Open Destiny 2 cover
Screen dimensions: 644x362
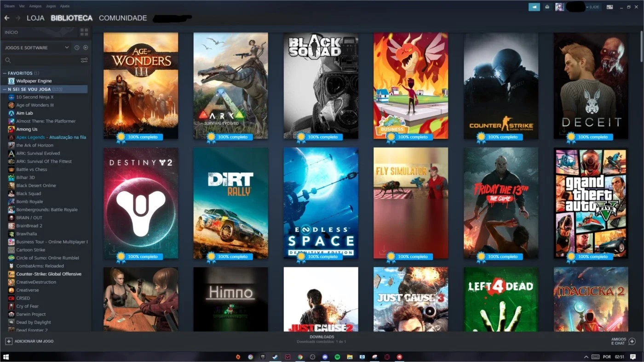(x=141, y=203)
